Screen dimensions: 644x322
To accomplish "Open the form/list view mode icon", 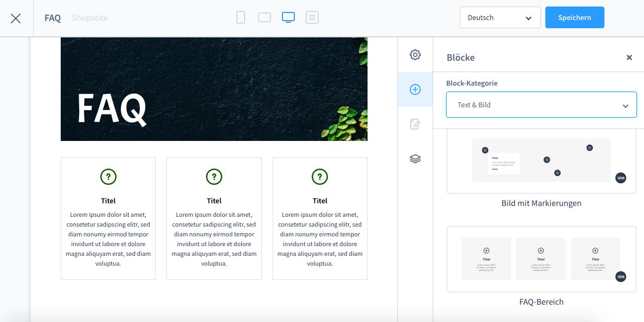I will [312, 17].
